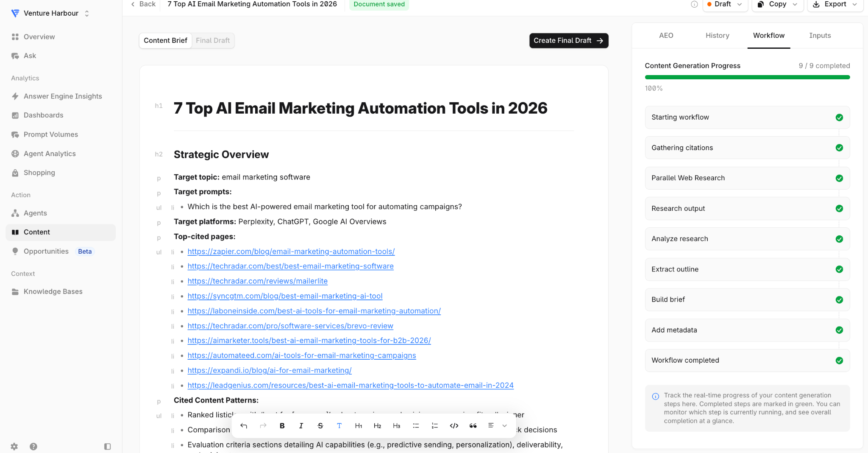Screen dimensions: 868x453
Task: Open Ask in the sidebar
Action: (61, 56)
